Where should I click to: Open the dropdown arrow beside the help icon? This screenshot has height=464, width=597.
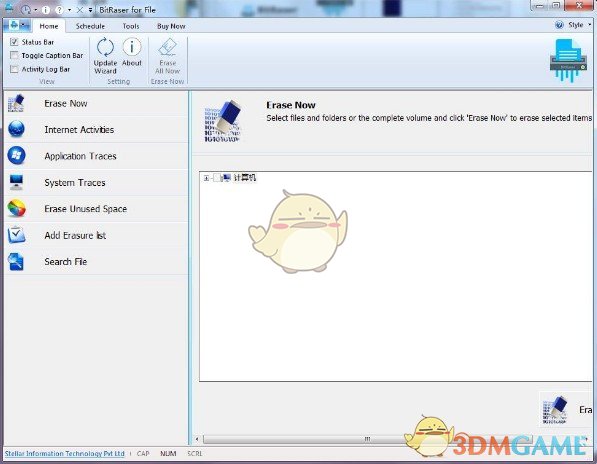click(69, 10)
